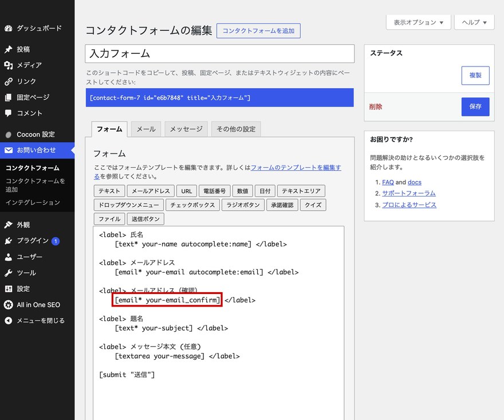Viewport: 504px width, 420px height.
Task: Insert a 送信ボタン tag
Action: (145, 219)
